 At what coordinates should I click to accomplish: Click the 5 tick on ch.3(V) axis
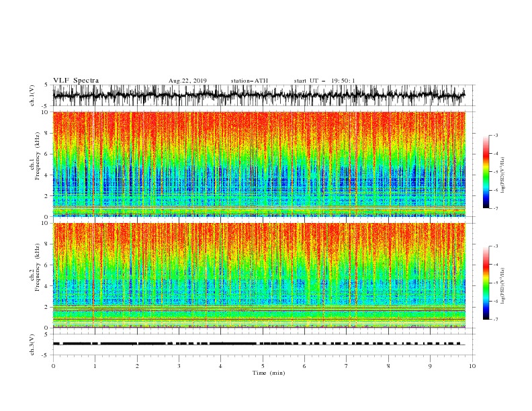[x=46, y=334]
